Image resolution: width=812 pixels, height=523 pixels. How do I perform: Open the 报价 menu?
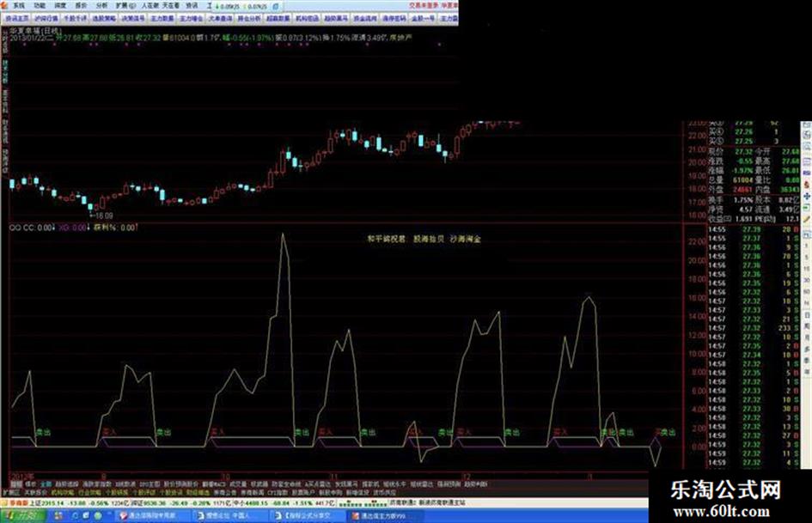(x=82, y=5)
